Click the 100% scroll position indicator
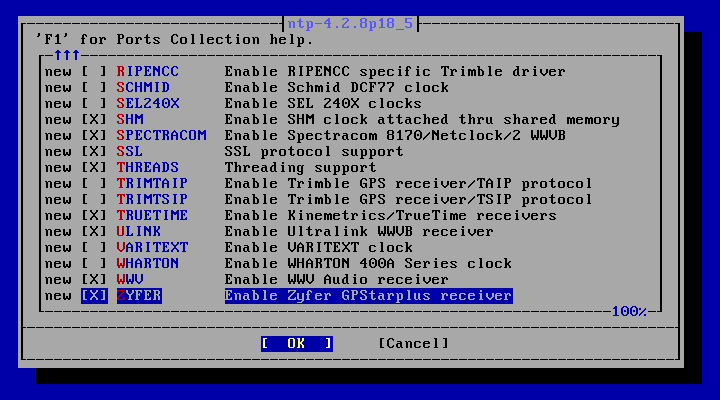 [x=629, y=312]
